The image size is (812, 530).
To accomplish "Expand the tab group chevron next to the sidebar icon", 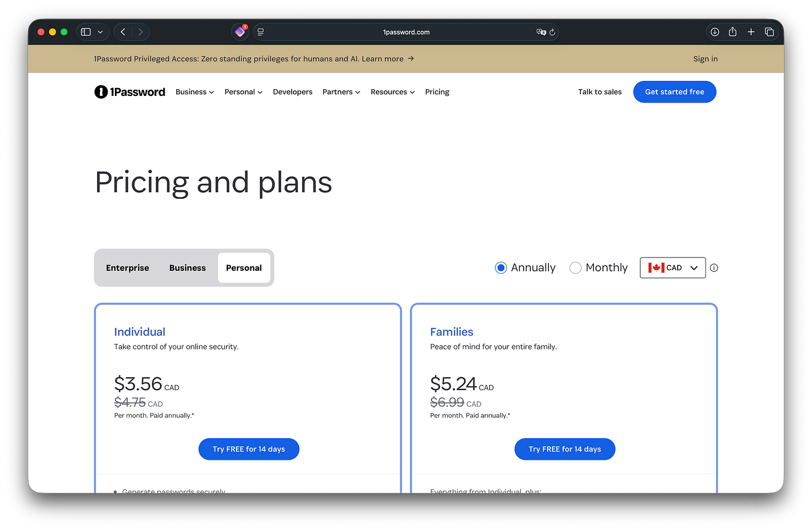I will (100, 32).
